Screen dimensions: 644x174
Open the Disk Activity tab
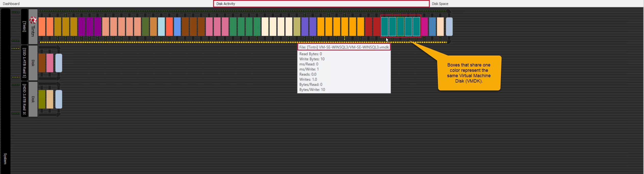pos(321,4)
